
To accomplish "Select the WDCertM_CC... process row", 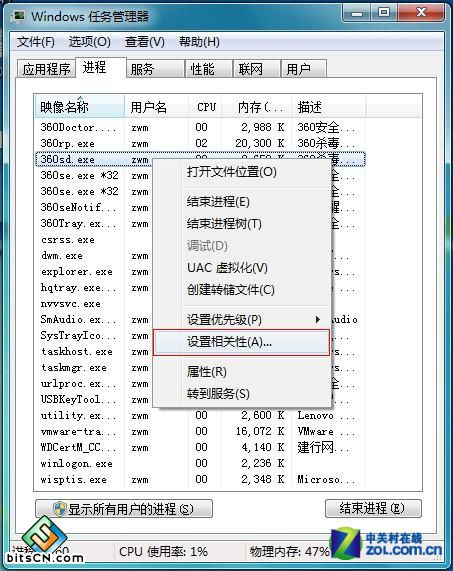I will [200, 448].
